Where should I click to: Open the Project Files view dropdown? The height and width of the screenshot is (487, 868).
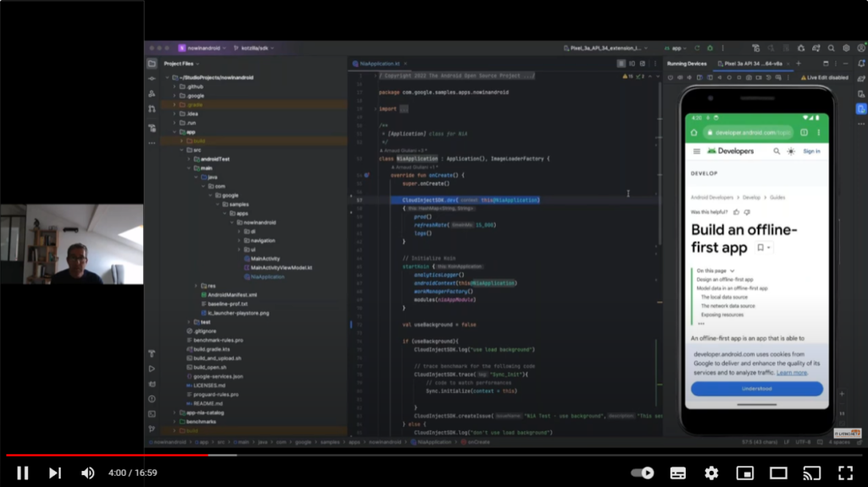(182, 64)
